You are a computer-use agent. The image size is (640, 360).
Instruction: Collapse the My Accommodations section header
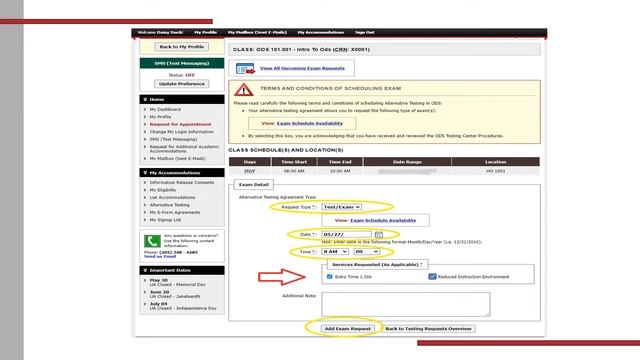(x=182, y=173)
